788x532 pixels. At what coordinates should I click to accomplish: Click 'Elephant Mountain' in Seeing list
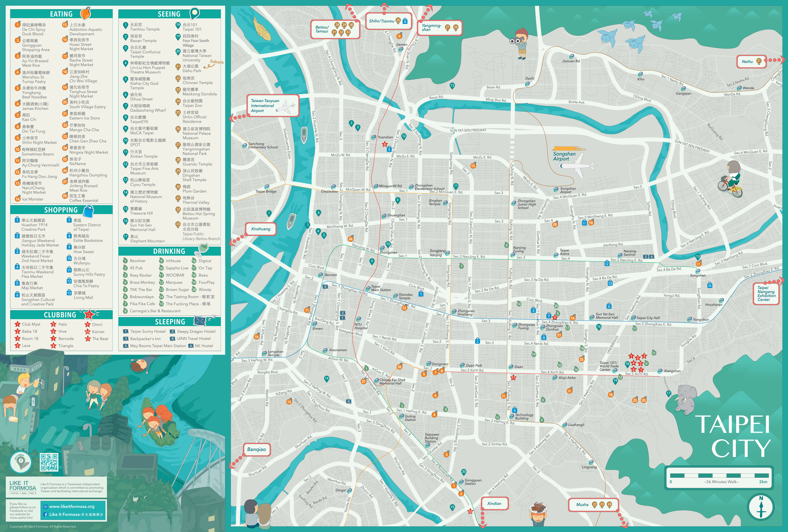coord(147,241)
